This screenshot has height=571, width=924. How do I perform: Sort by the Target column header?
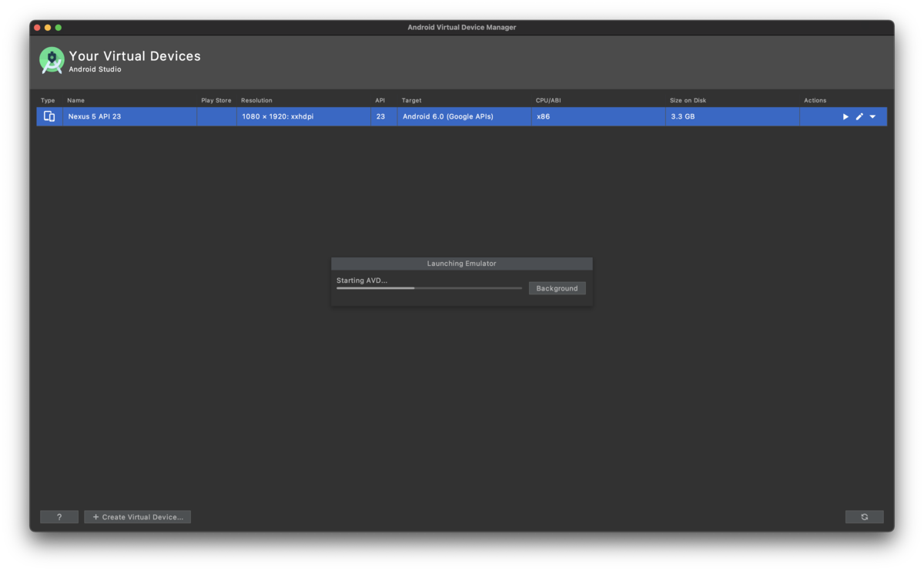pos(411,100)
